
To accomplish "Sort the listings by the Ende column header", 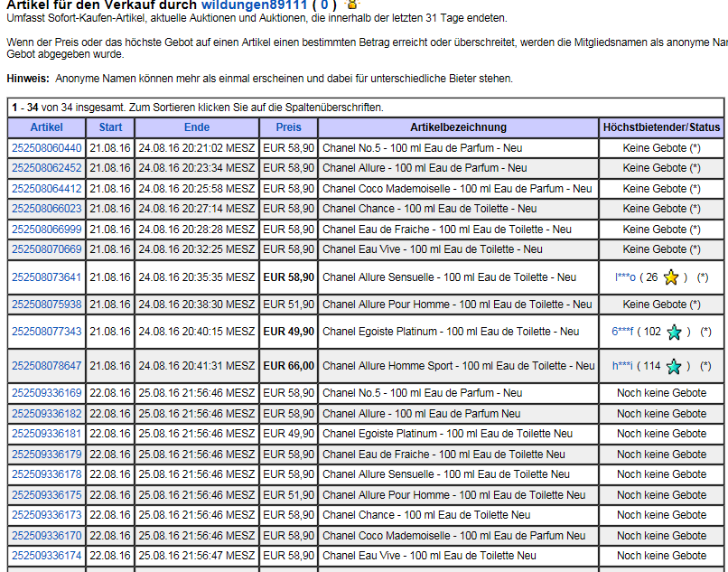I will (197, 127).
